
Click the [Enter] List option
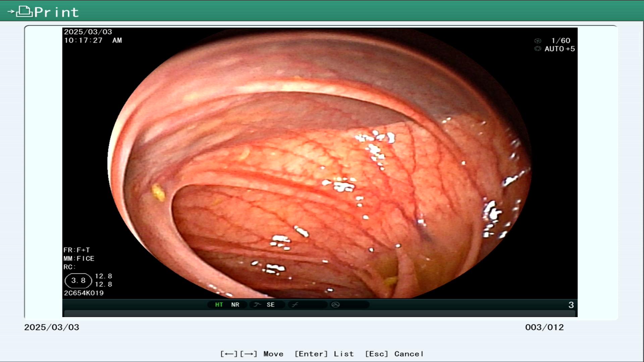(x=324, y=354)
